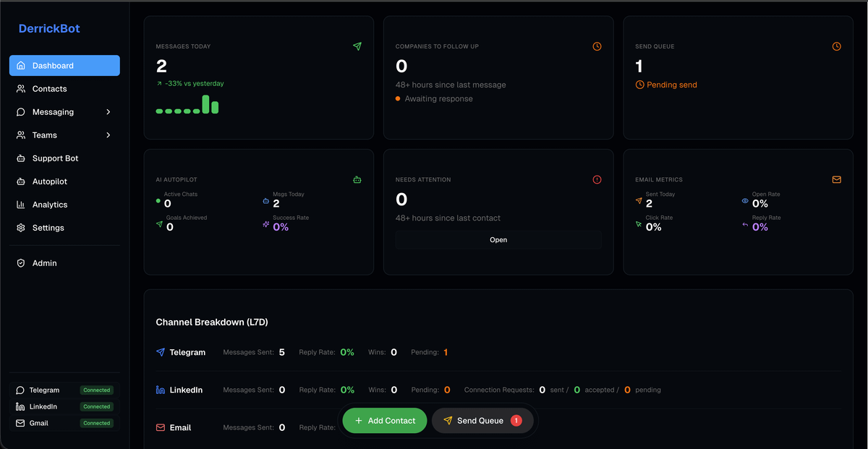The width and height of the screenshot is (868, 449).
Task: Click LinkedIn 'Connection Requests:' label
Action: coord(498,390)
